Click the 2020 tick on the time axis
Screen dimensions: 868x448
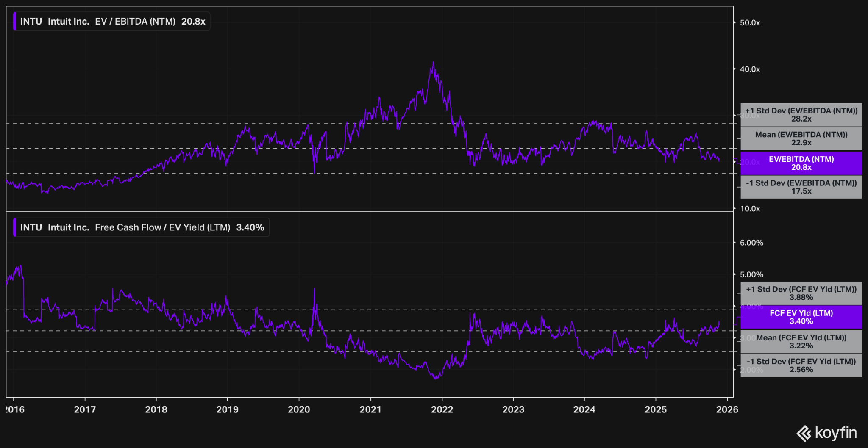tap(299, 409)
